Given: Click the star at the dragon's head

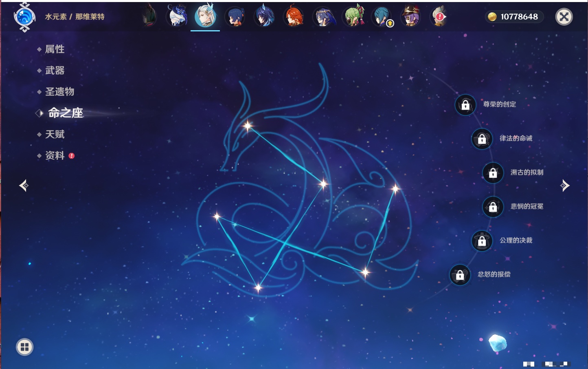Looking at the screenshot, I should (x=248, y=126).
